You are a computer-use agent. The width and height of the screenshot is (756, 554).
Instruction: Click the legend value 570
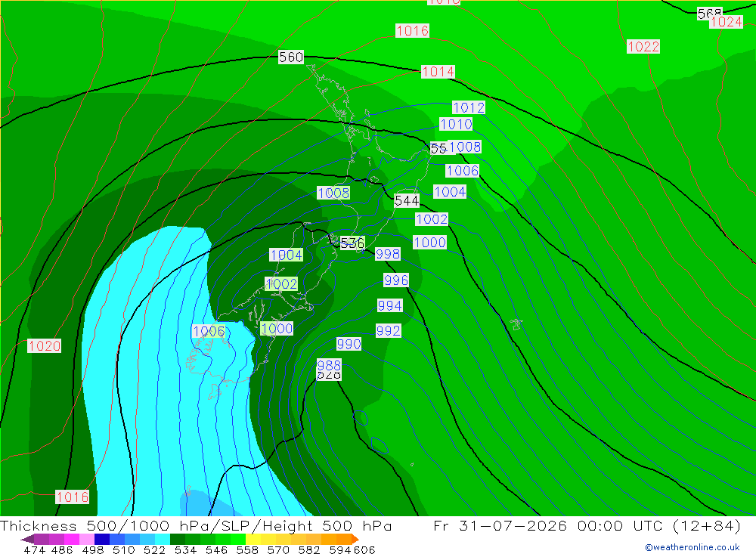277,549
